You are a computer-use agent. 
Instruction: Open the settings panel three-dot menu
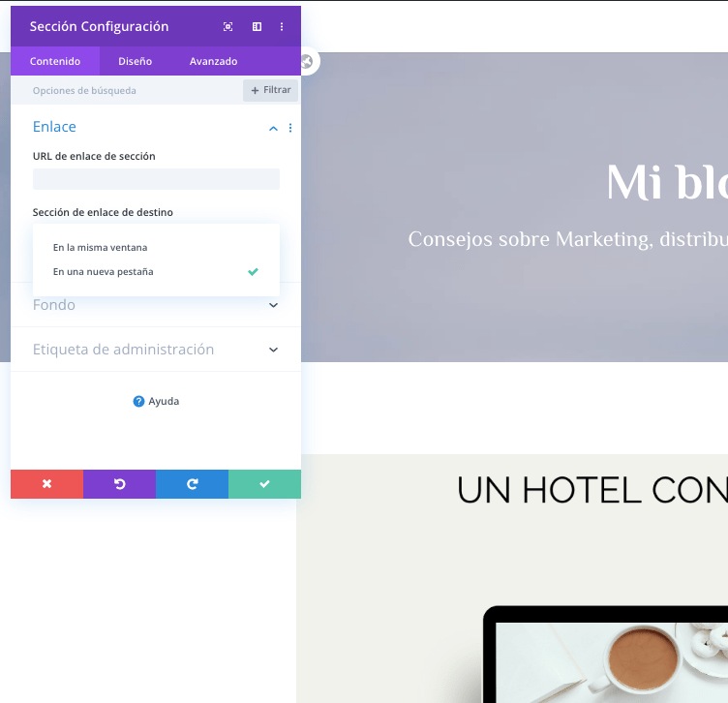(x=282, y=26)
